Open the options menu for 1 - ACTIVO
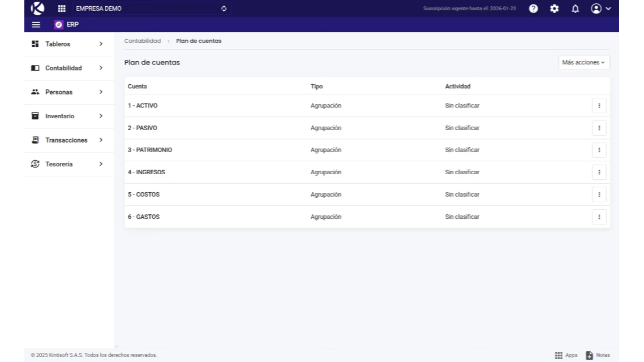 tap(599, 106)
